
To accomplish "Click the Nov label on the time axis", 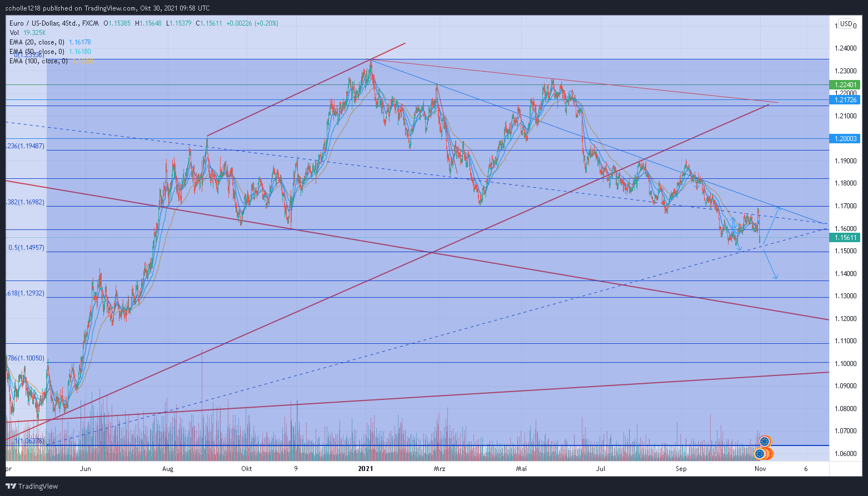I will [759, 468].
